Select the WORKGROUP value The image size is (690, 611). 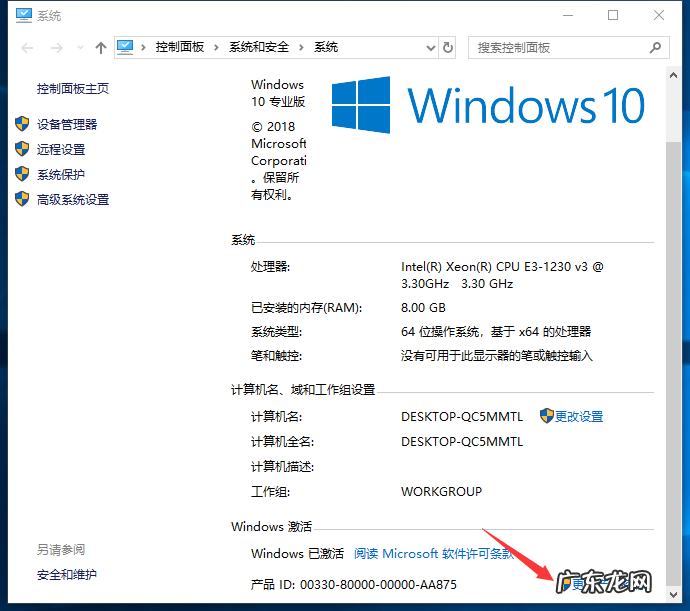pos(441,492)
